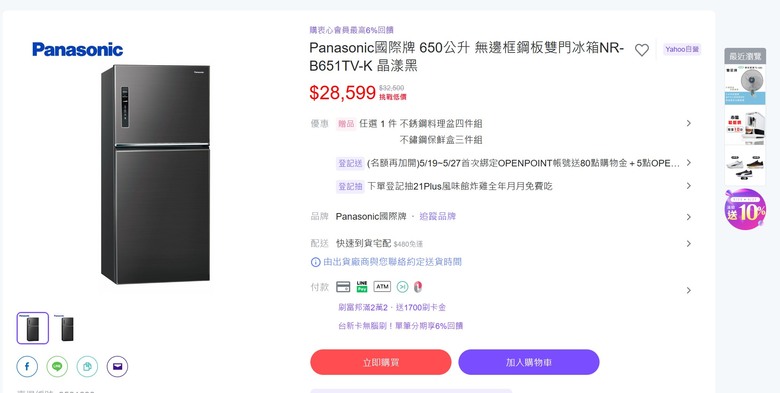Expand the 贈品 gift offer details
Screen dimensions: 780x393
pyautogui.click(x=688, y=123)
